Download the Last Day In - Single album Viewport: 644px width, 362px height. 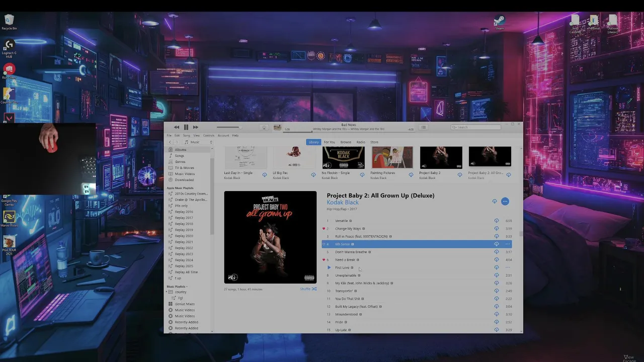pyautogui.click(x=264, y=175)
